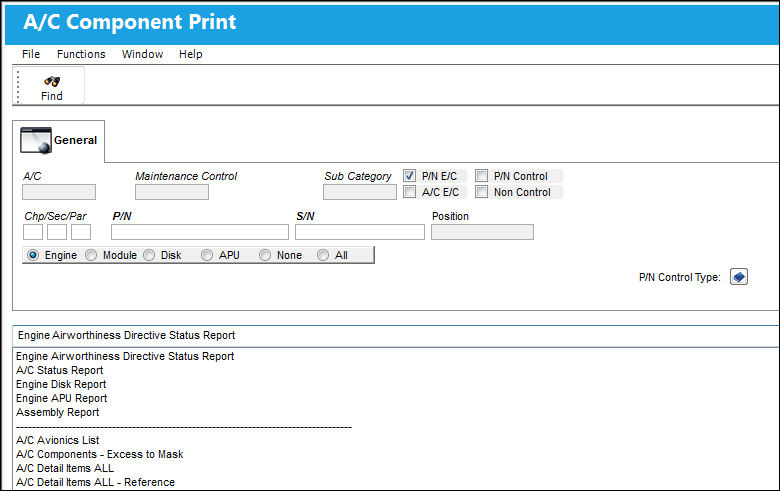
Task: Enable the A/C E/C checkbox
Action: click(409, 192)
